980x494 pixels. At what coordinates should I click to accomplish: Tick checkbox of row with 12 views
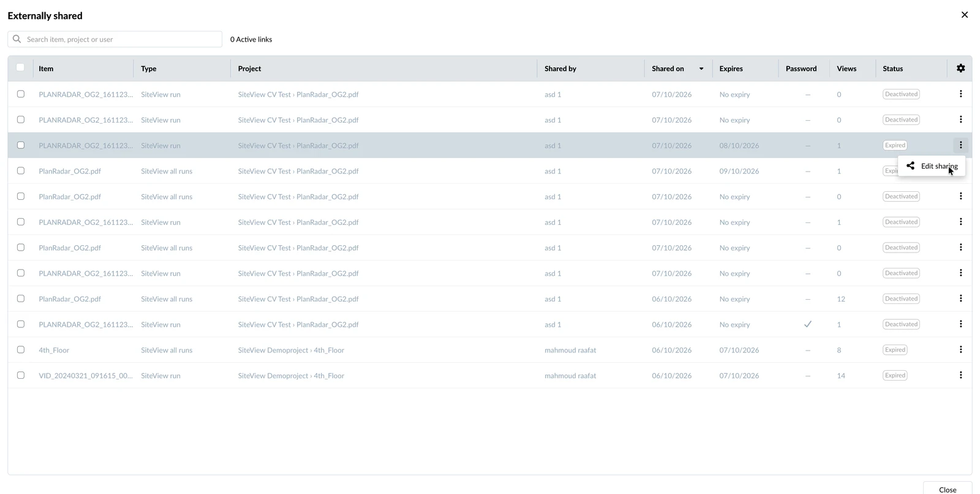point(21,298)
